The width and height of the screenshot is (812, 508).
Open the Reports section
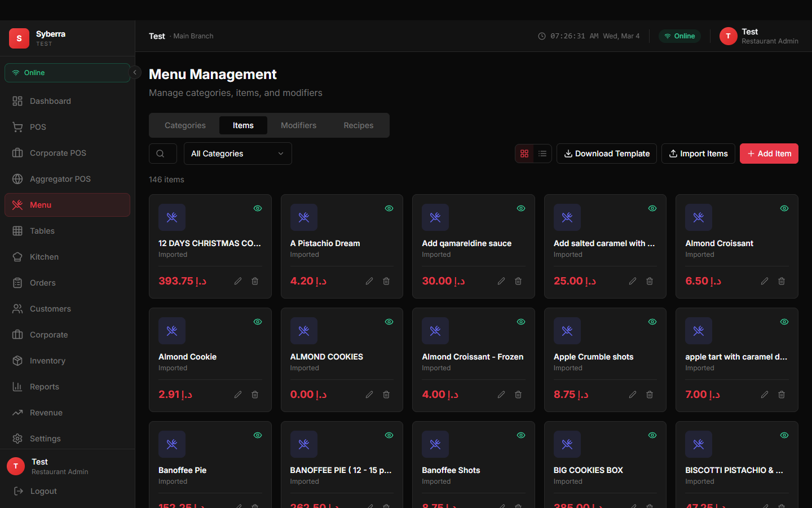coord(43,387)
